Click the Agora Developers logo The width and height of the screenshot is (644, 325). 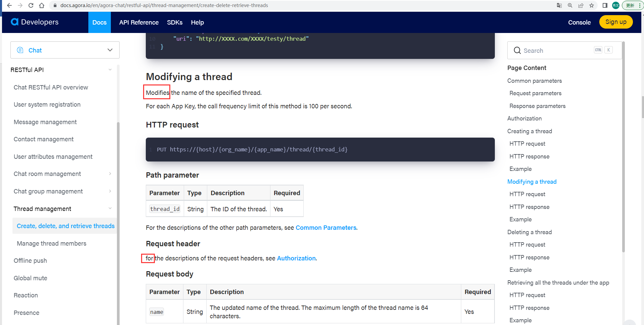tap(34, 22)
